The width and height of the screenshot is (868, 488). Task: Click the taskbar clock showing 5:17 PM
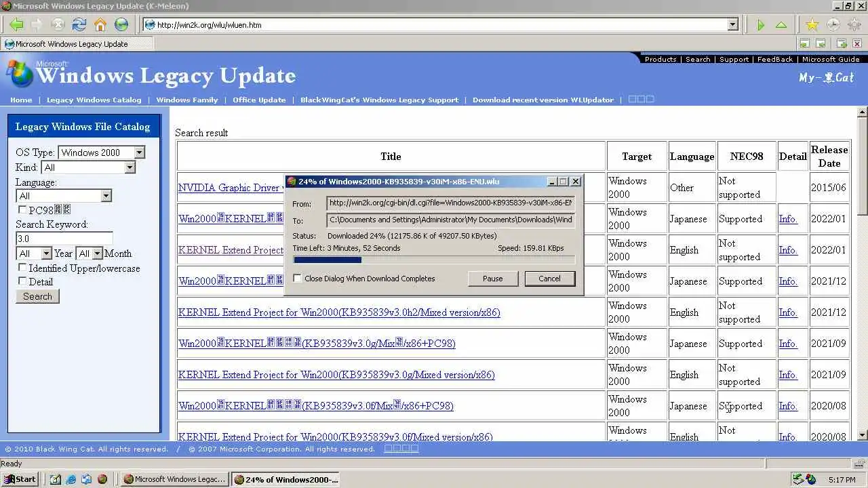pyautogui.click(x=842, y=480)
